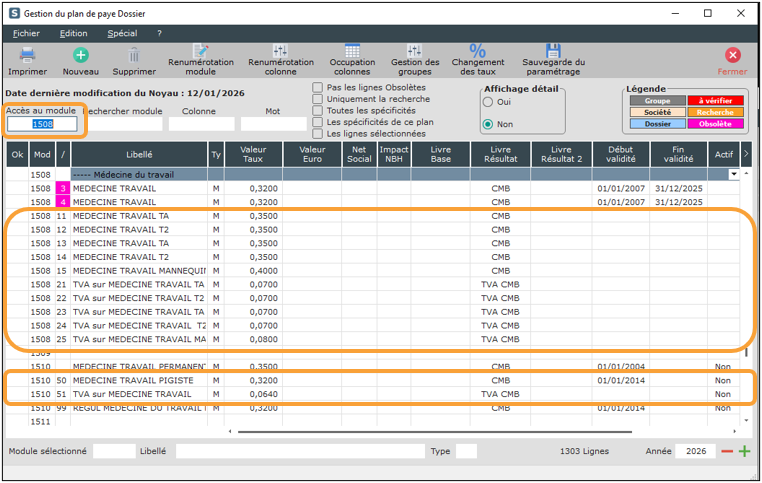Open Gestion des groupes
The width and height of the screenshot is (762, 483).
click(x=415, y=52)
